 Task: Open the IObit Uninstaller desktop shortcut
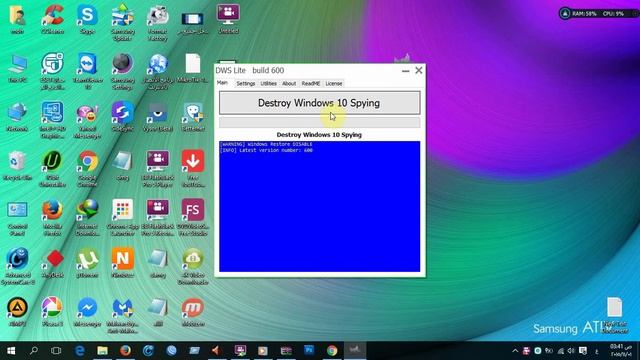click(52, 169)
